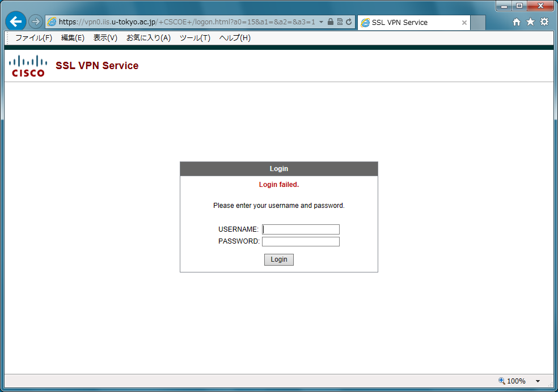
Task: Show the security report lock icon
Action: coord(330,22)
